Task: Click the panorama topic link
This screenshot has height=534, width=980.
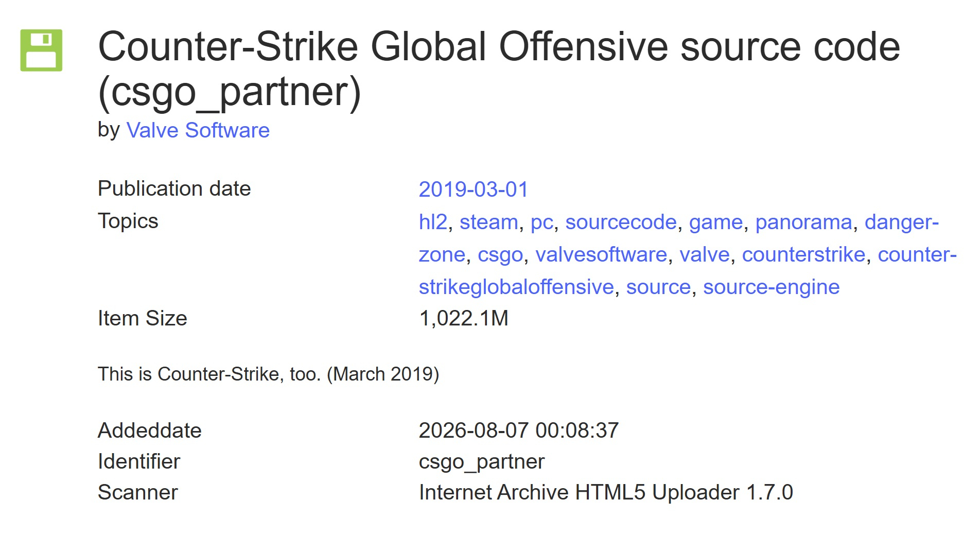Action: (x=803, y=222)
